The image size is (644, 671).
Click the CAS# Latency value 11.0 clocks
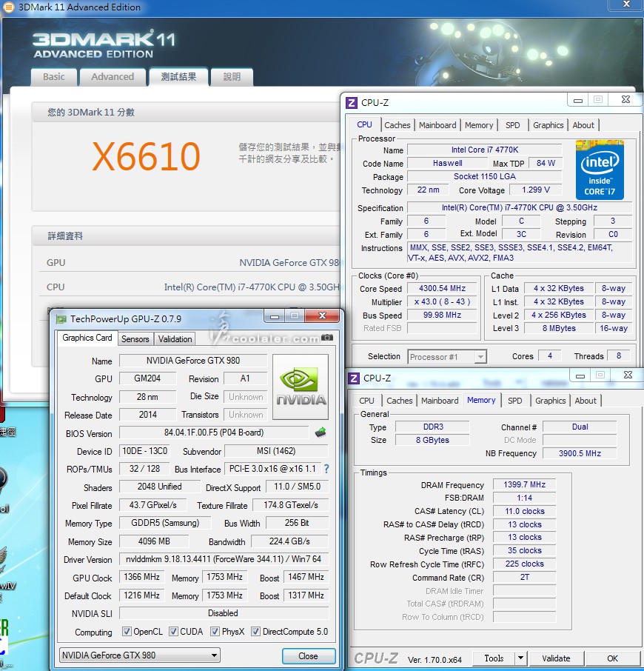[524, 511]
